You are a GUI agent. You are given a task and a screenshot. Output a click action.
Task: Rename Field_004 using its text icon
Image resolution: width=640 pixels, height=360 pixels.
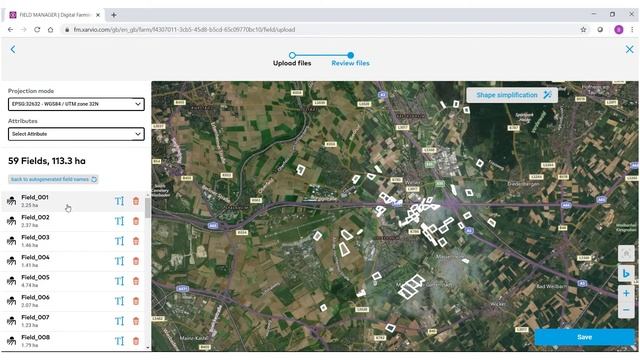pyautogui.click(x=119, y=261)
